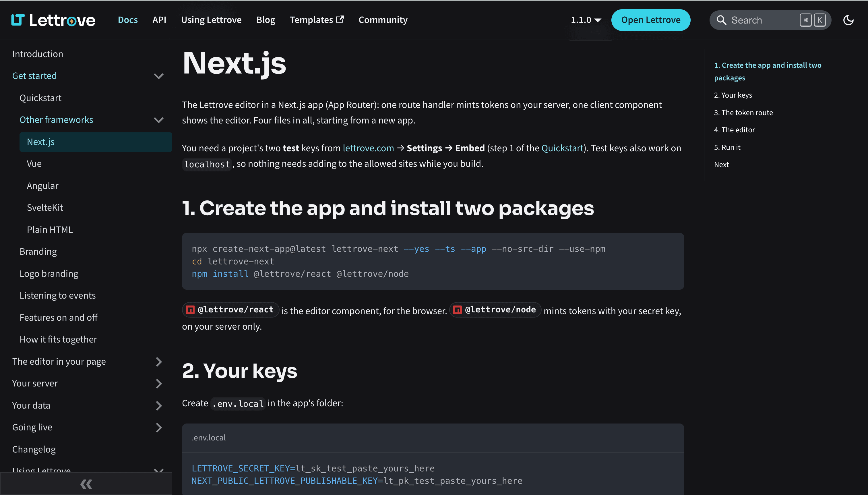Screen dimensions: 868x495
Task: Open the Community nav item
Action: pyautogui.click(x=383, y=20)
